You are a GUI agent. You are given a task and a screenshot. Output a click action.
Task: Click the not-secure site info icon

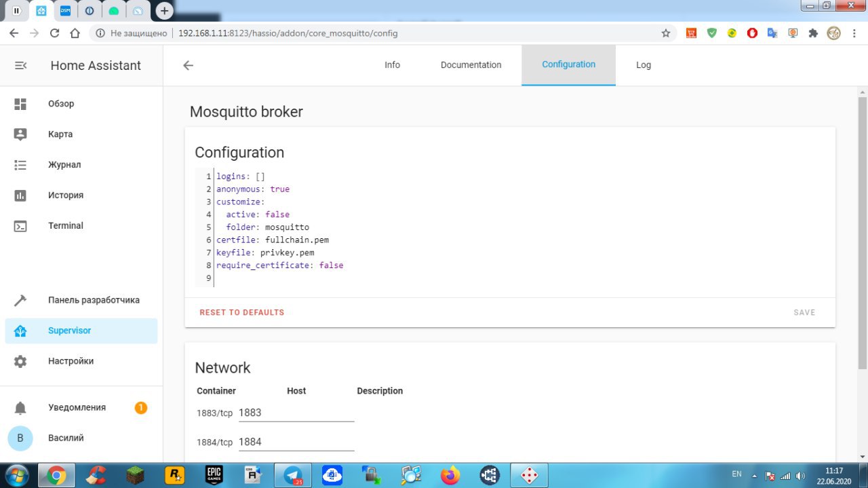pos(100,33)
